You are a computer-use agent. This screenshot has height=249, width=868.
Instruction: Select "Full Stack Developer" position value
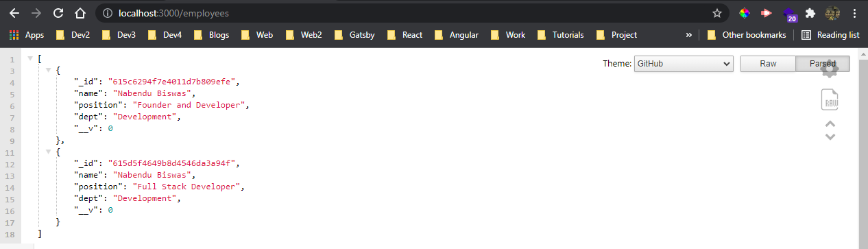tap(186, 187)
